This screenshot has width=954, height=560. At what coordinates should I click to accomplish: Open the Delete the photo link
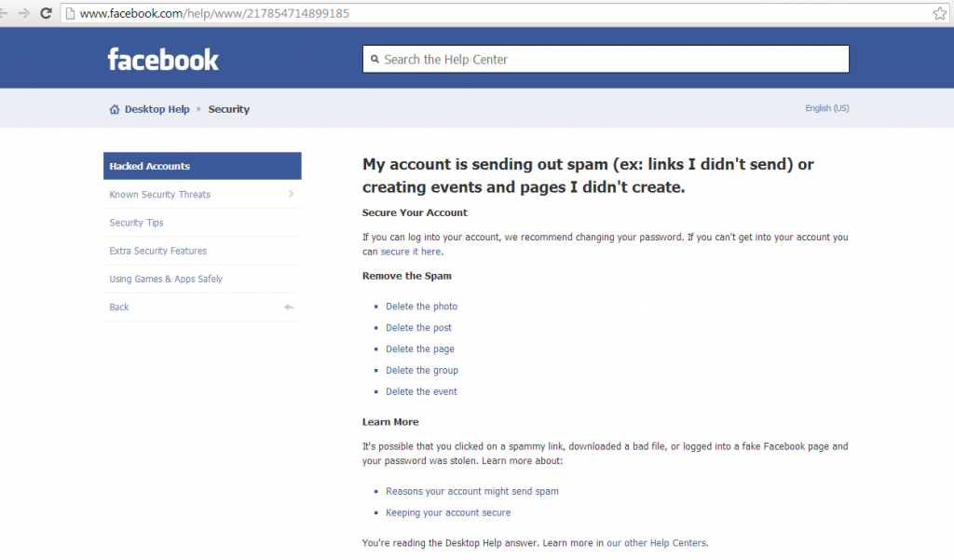click(421, 306)
